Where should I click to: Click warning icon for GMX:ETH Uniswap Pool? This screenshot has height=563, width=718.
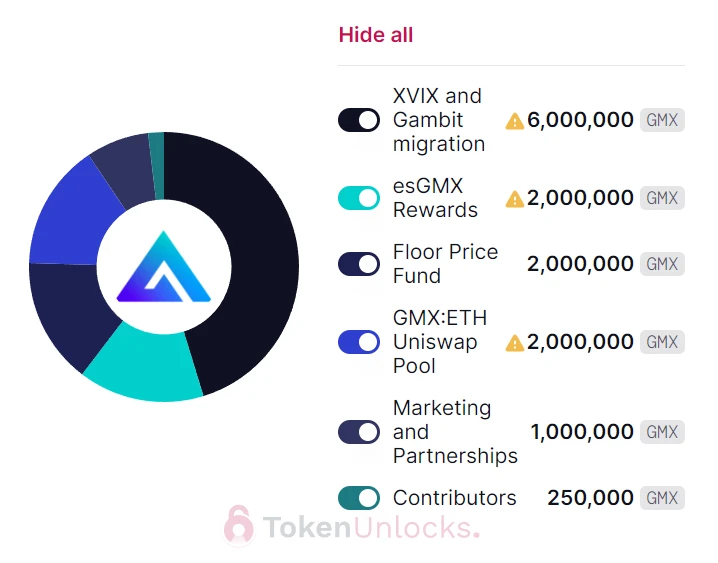(x=514, y=343)
